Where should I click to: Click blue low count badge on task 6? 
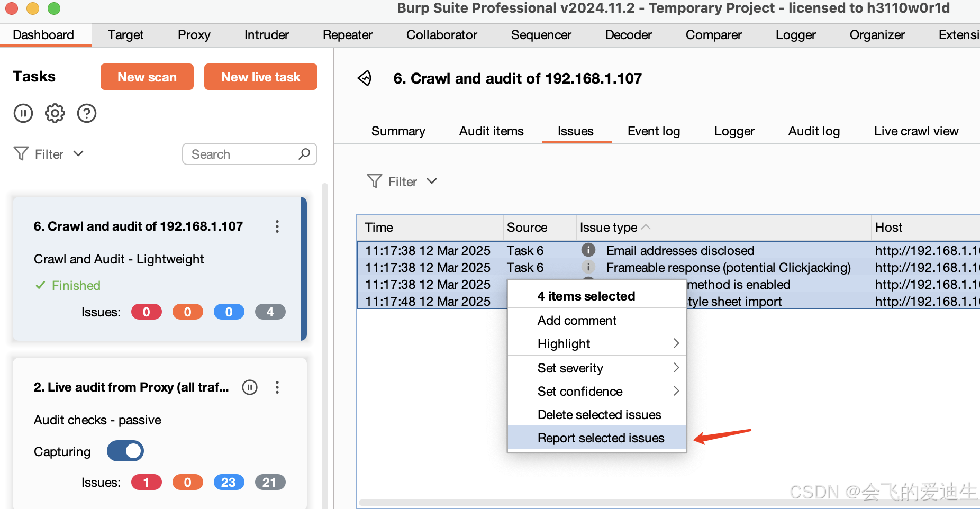(x=229, y=312)
